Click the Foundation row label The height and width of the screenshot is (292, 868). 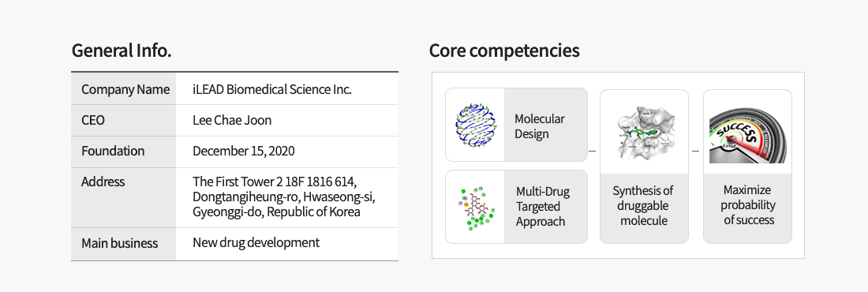tap(113, 151)
